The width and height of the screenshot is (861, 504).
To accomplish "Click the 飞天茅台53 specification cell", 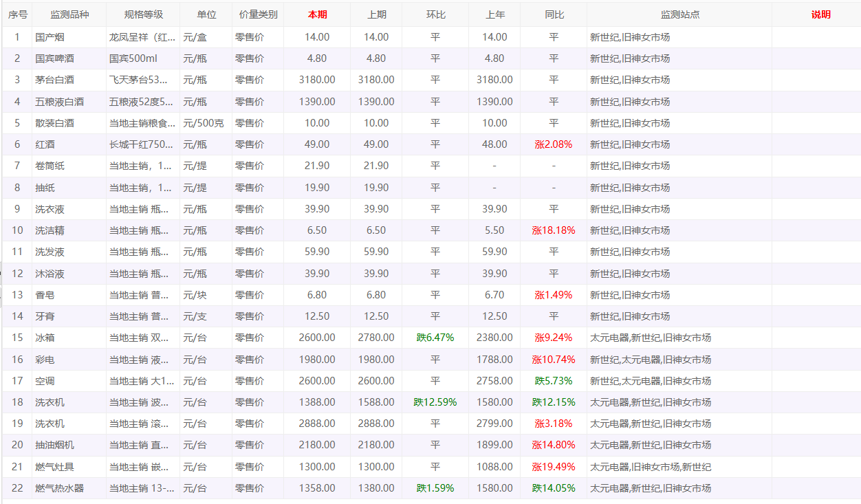I will click(x=143, y=80).
